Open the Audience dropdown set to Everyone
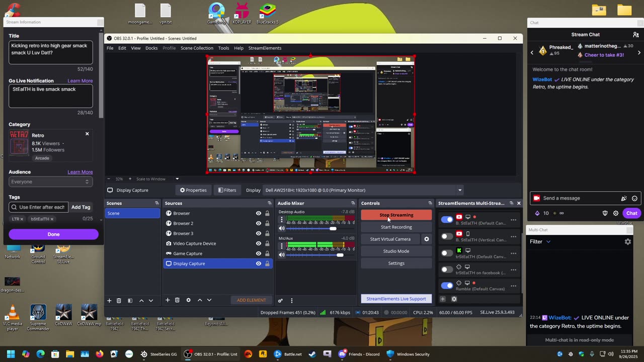Screen dimensions: 644x362 point(50,182)
